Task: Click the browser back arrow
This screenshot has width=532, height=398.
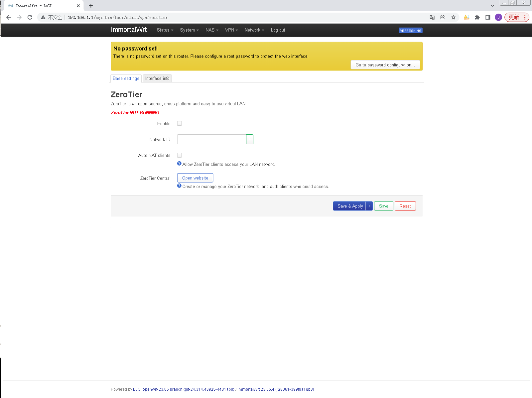Action: pos(9,17)
